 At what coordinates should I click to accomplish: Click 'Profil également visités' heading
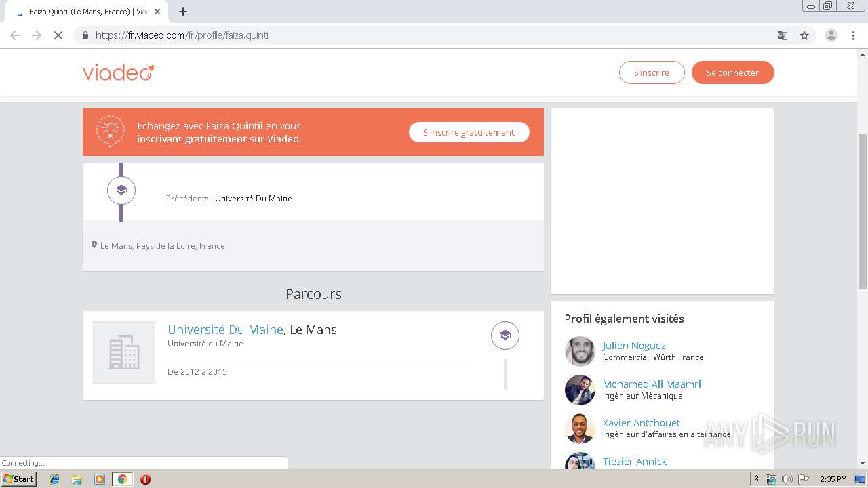click(624, 319)
